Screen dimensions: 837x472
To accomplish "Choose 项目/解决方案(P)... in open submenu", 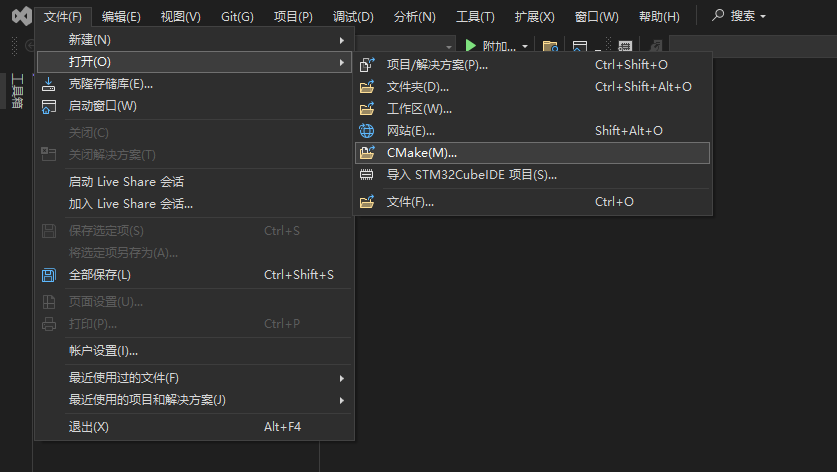I will click(532, 65).
